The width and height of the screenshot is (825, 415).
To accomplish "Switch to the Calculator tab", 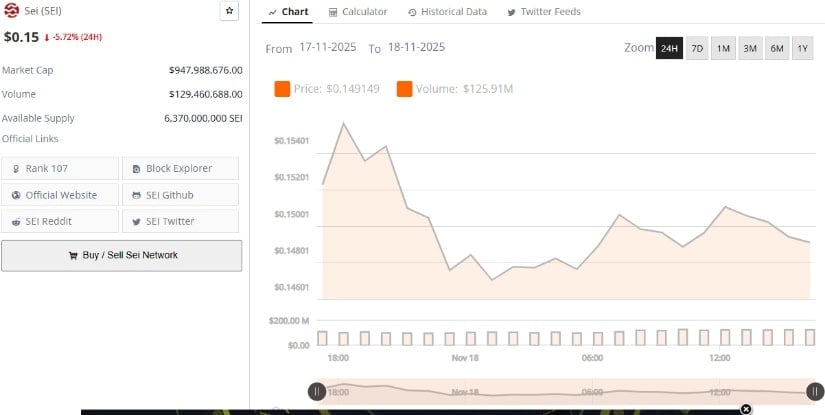I will click(357, 12).
